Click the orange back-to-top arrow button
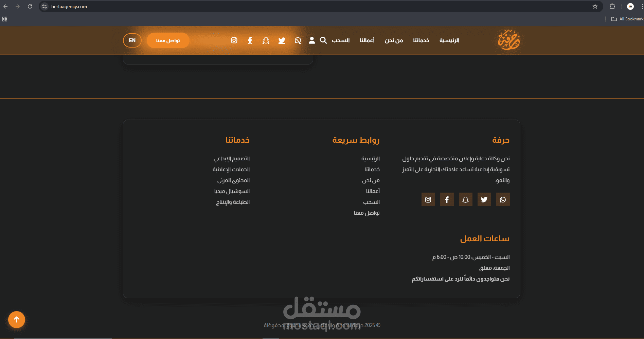Viewport: 644px width, 339px height. (x=17, y=320)
